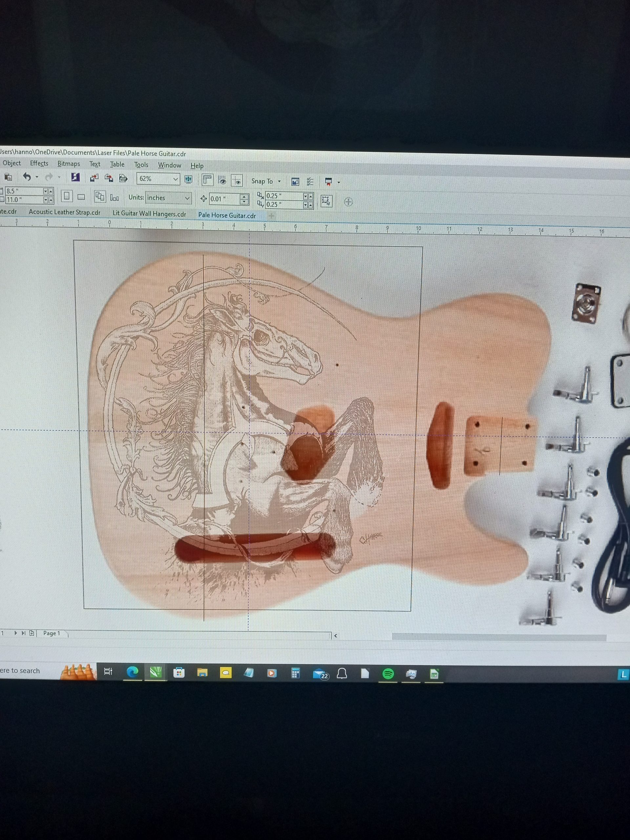The width and height of the screenshot is (630, 840).
Task: Click the Object properties list icon
Action: coord(310,182)
